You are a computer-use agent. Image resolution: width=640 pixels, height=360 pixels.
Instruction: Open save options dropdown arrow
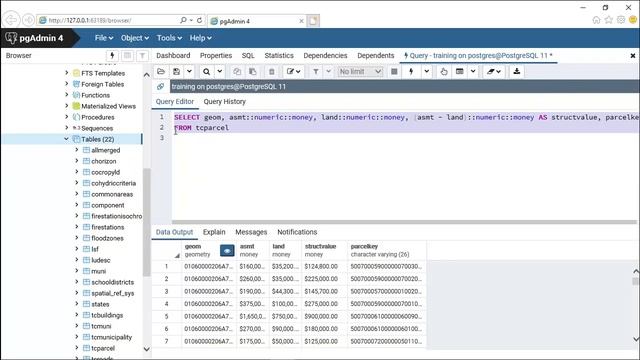pyautogui.click(x=189, y=71)
